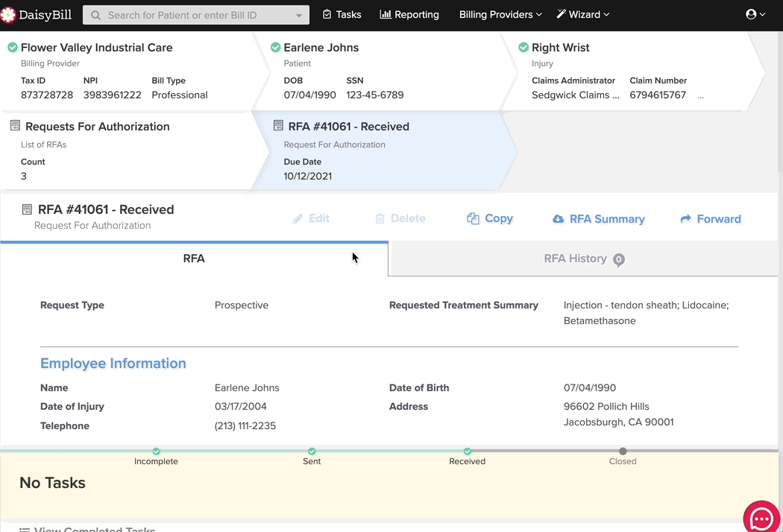This screenshot has height=532, width=783.
Task: Open the Reporting page
Action: click(409, 14)
